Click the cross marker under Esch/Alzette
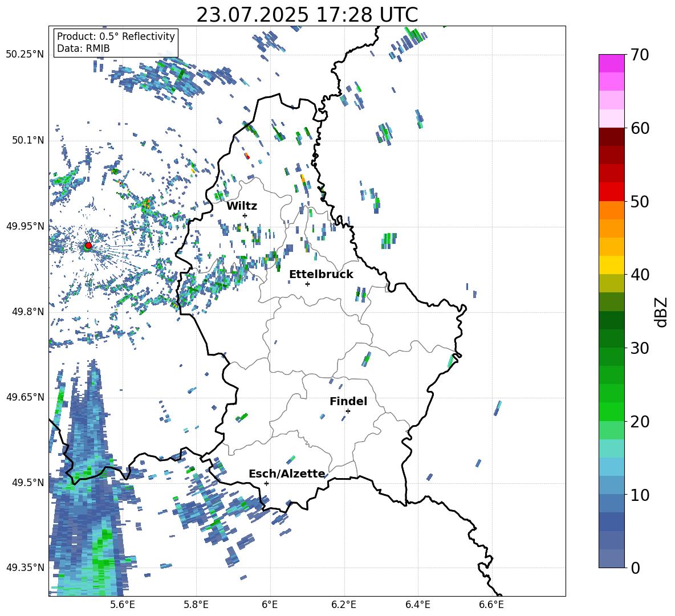The height and width of the screenshot is (616, 675). (266, 483)
